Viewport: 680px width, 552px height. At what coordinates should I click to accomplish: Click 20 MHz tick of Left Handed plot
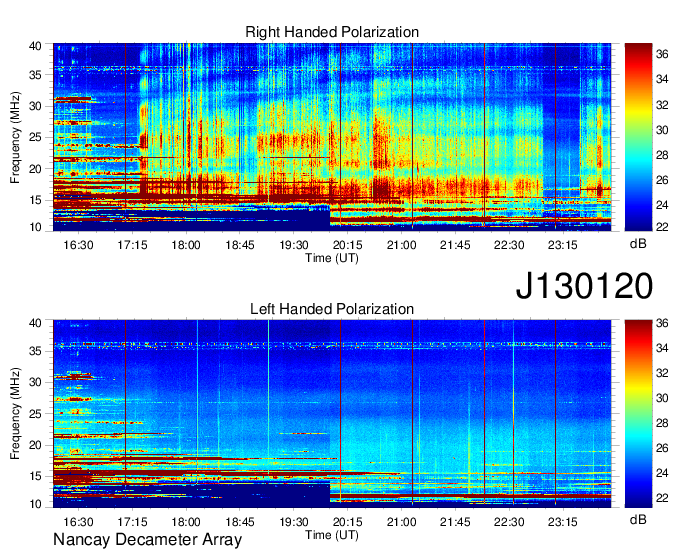pos(36,445)
